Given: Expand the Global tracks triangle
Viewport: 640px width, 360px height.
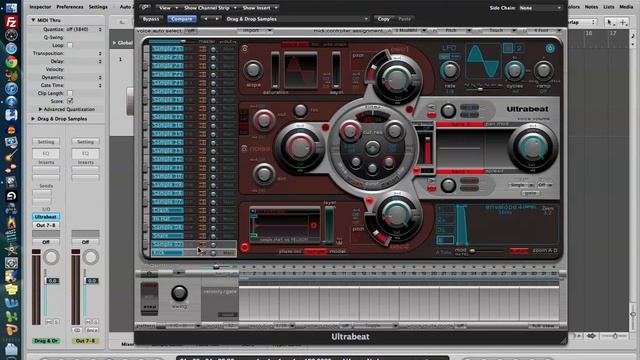Looking at the screenshot, I should pos(114,42).
